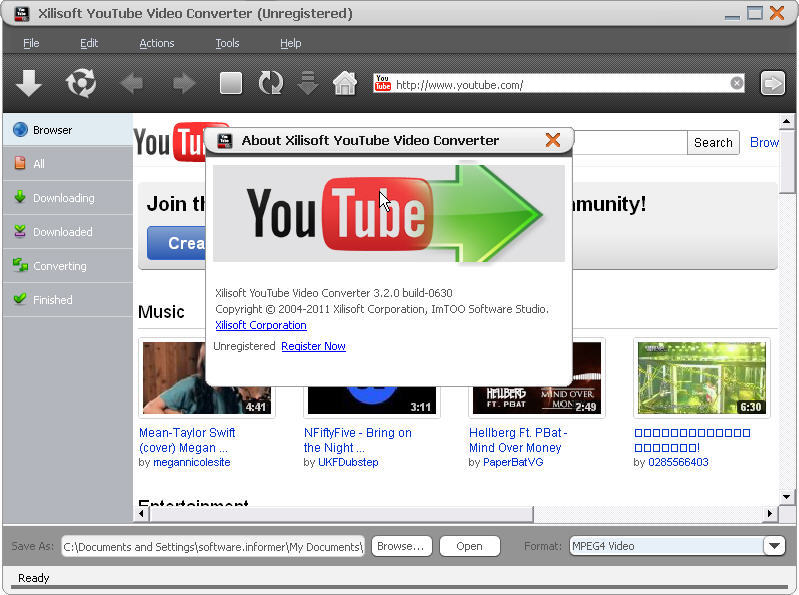Go back with the left arrow icon
799x595 pixels.
point(132,83)
